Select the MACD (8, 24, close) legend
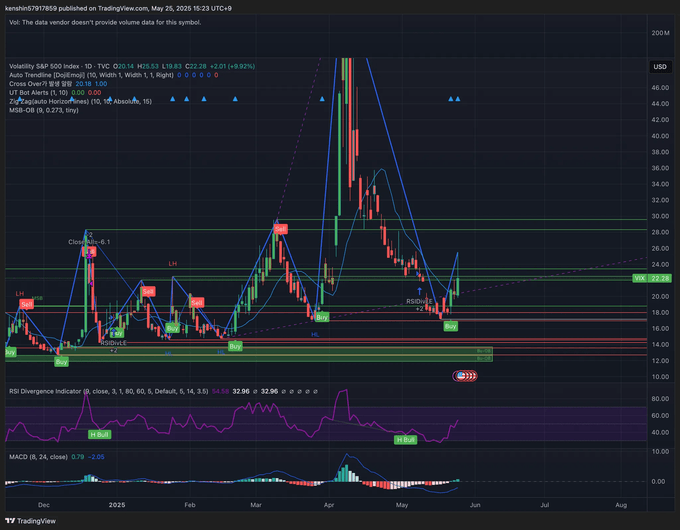The height and width of the screenshot is (530, 680). [x=38, y=457]
